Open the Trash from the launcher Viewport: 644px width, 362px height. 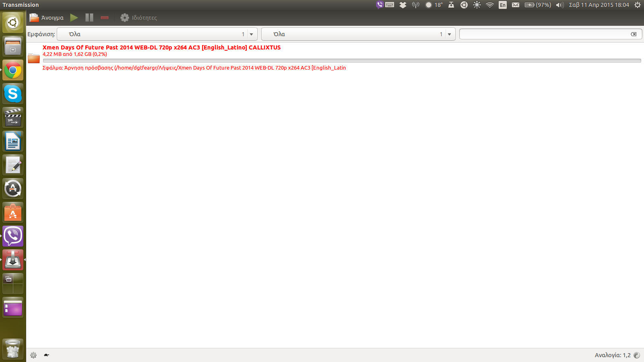point(13,349)
